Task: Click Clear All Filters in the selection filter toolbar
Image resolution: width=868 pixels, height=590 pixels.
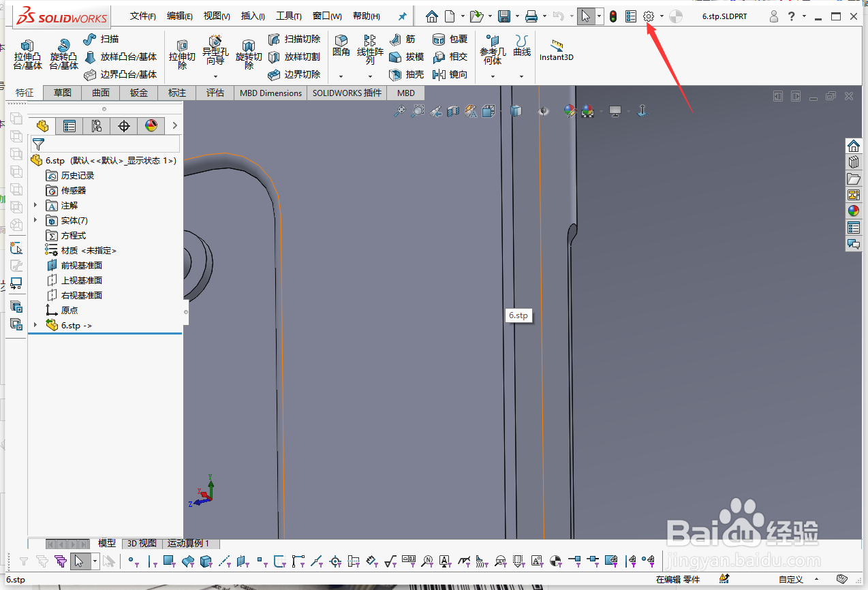Action: 42,561
